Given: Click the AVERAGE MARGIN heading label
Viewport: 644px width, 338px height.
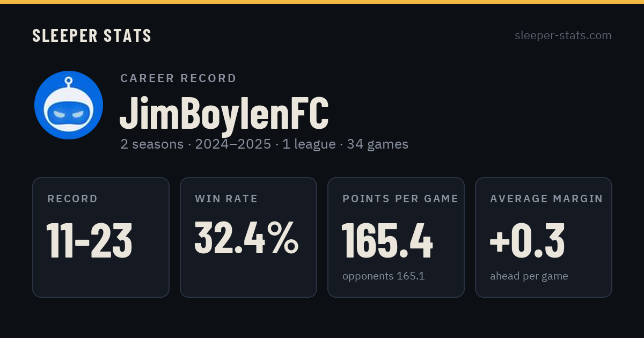Looking at the screenshot, I should point(546,199).
